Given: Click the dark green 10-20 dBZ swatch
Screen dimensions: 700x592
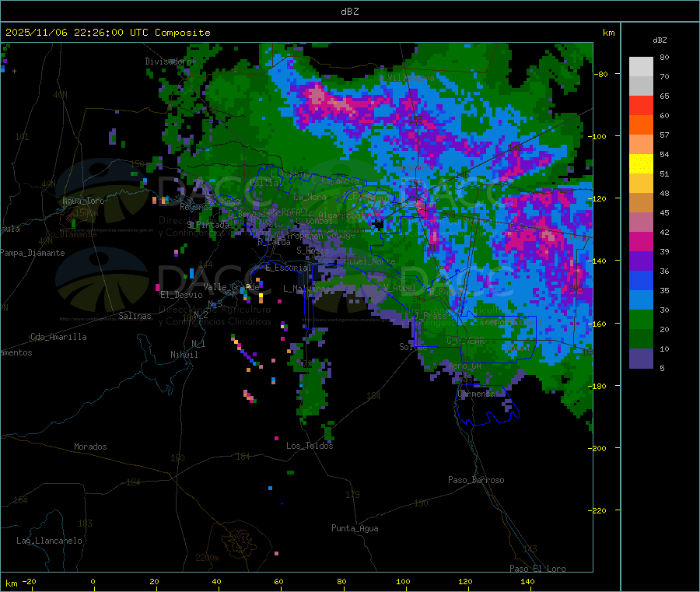Looking at the screenshot, I should click(x=641, y=339).
